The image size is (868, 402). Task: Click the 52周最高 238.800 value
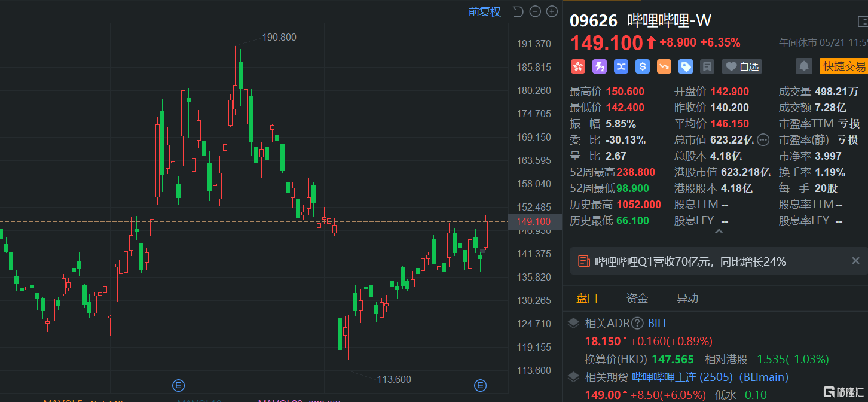pyautogui.click(x=635, y=172)
